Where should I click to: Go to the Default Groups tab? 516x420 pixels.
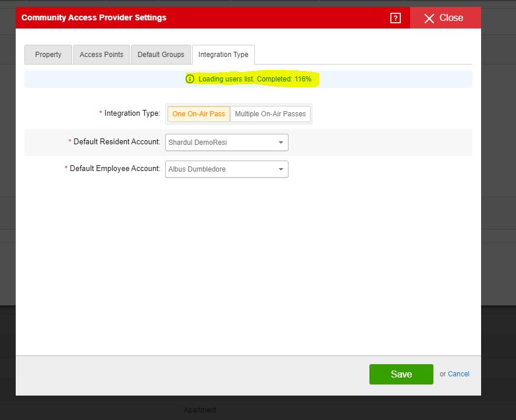(161, 55)
